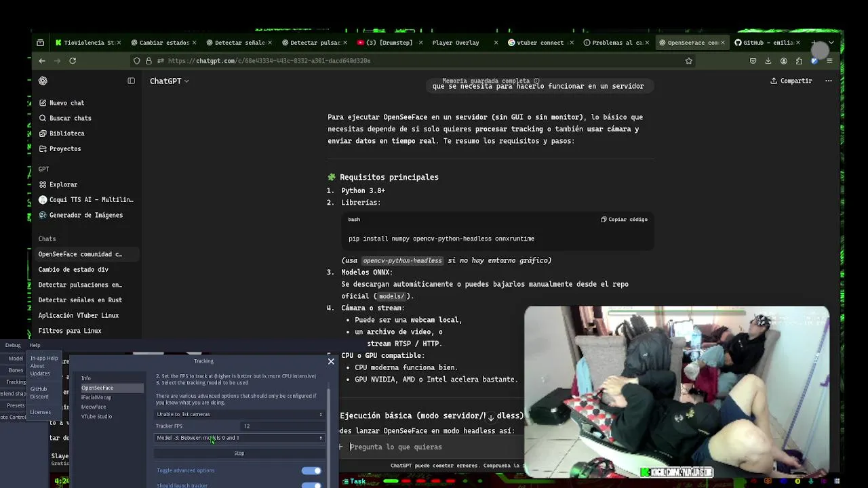The height and width of the screenshot is (488, 868).
Task: Open the Firefox View icon left of tabs
Action: 40,42
